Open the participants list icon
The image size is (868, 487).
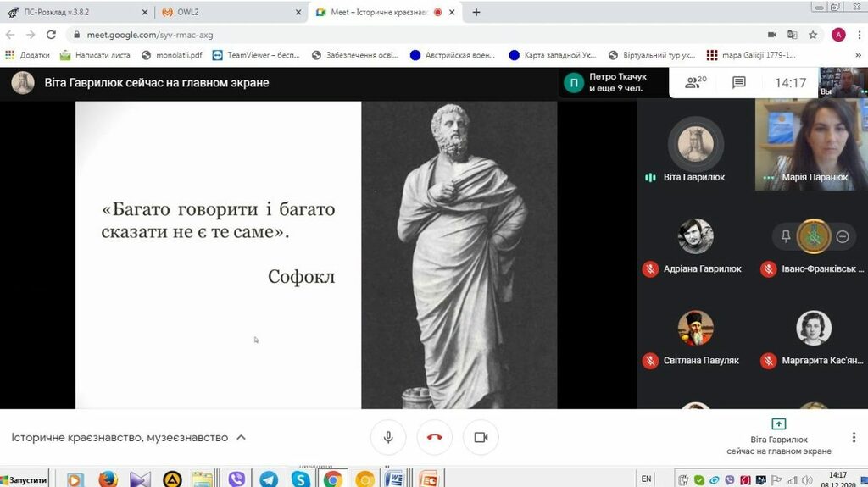(x=695, y=82)
